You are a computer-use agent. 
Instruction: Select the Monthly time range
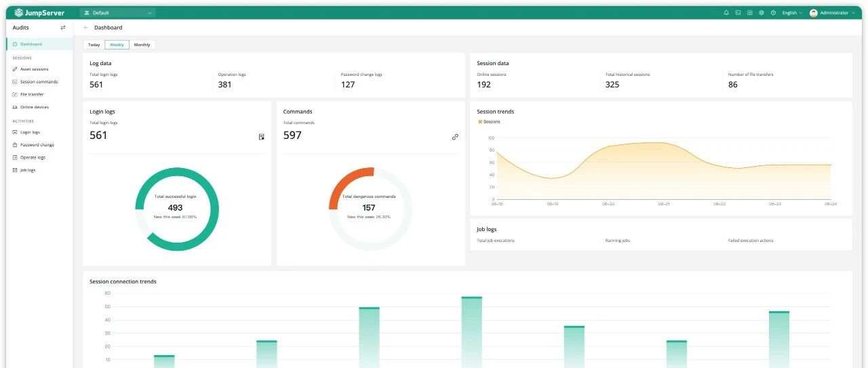click(142, 45)
